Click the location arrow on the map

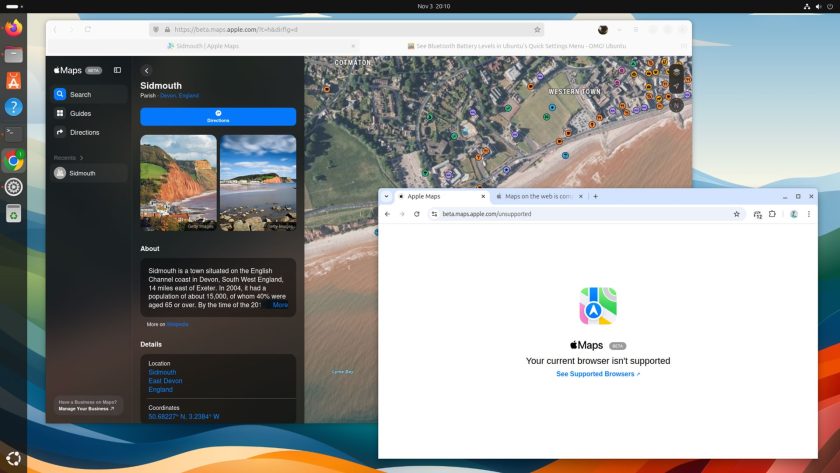tap(677, 86)
